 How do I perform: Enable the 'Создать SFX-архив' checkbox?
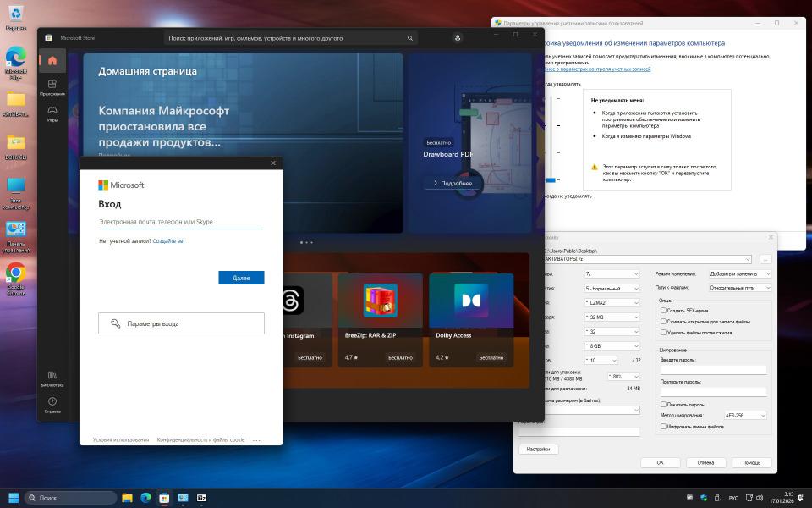click(663, 311)
